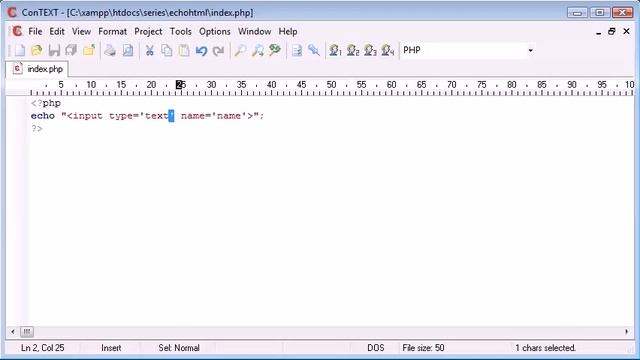640x360 pixels.
Task: Click 'Ln 2, Col 25' in status bar
Action: [x=42, y=348]
